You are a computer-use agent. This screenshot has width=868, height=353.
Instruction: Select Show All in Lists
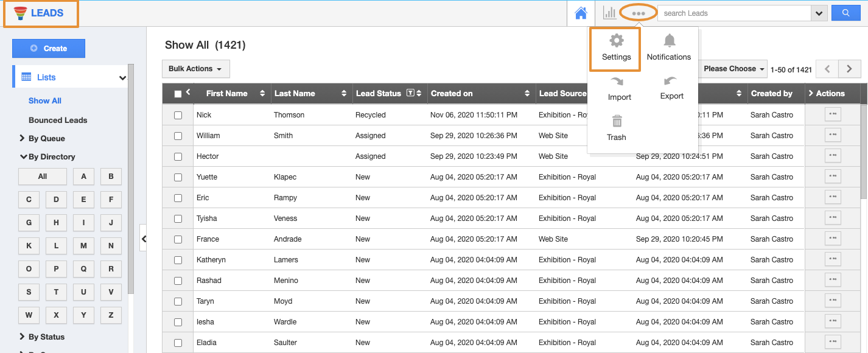[x=45, y=100]
